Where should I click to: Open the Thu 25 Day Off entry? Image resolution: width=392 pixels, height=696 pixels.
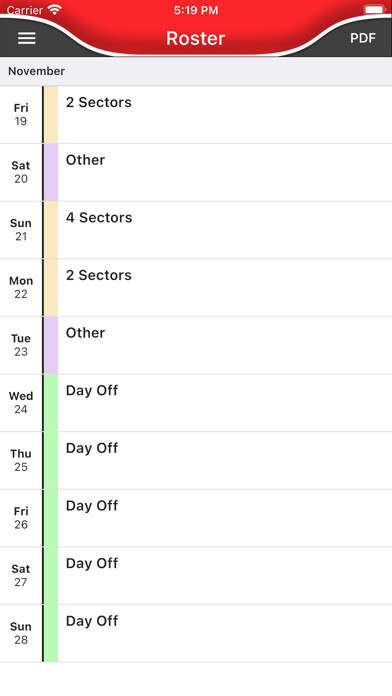pyautogui.click(x=196, y=460)
